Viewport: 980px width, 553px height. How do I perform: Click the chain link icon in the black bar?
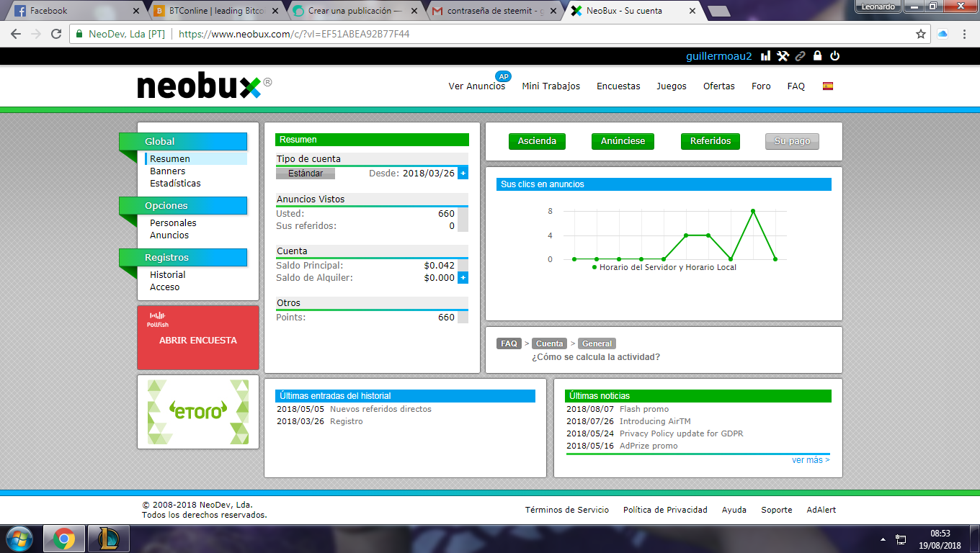coord(800,55)
